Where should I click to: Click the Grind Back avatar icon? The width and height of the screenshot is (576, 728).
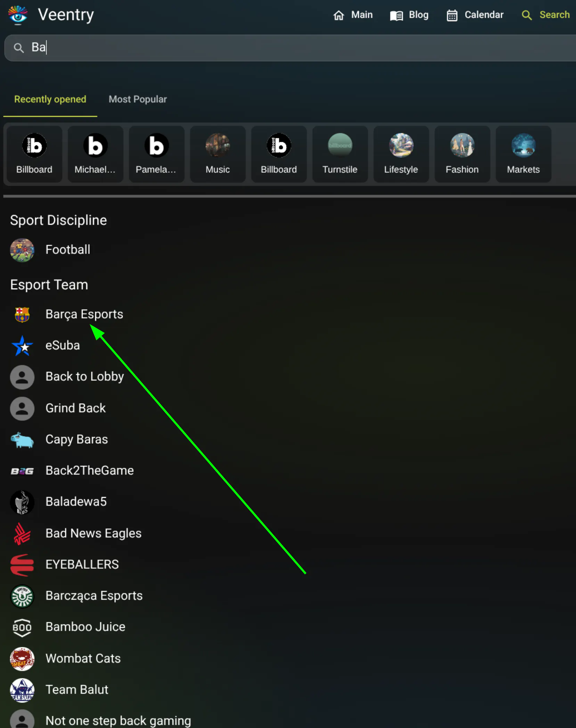tap(22, 409)
